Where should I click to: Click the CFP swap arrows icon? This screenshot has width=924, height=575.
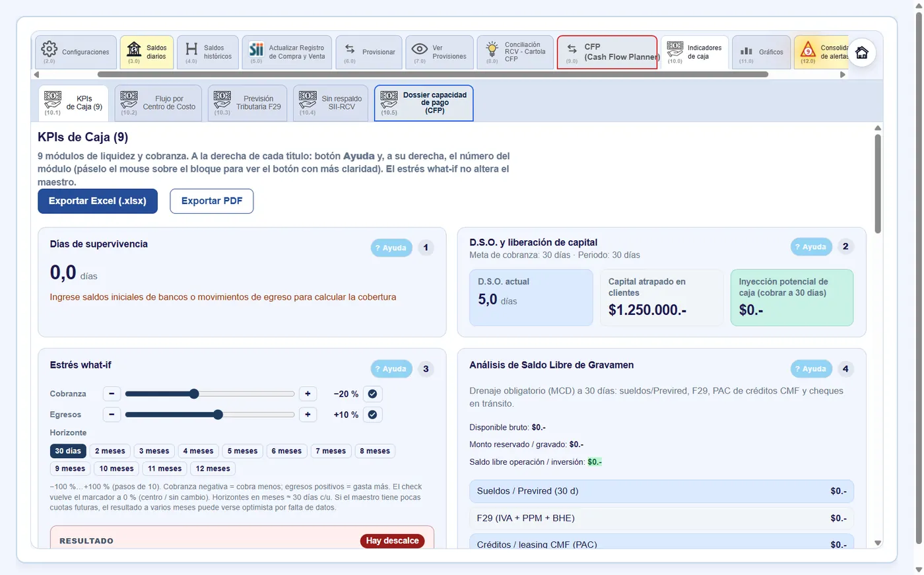pos(572,49)
